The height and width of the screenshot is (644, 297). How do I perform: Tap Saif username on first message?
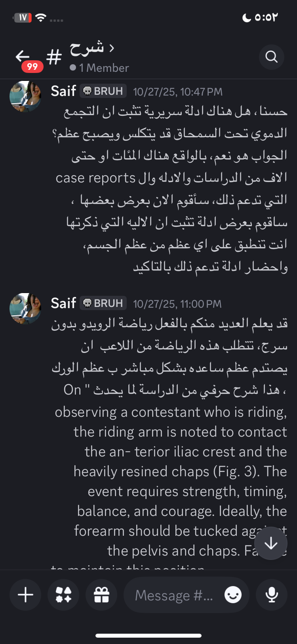63,91
